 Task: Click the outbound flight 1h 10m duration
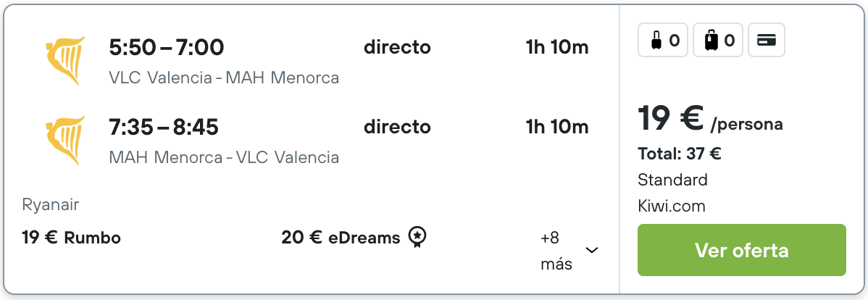tap(557, 48)
